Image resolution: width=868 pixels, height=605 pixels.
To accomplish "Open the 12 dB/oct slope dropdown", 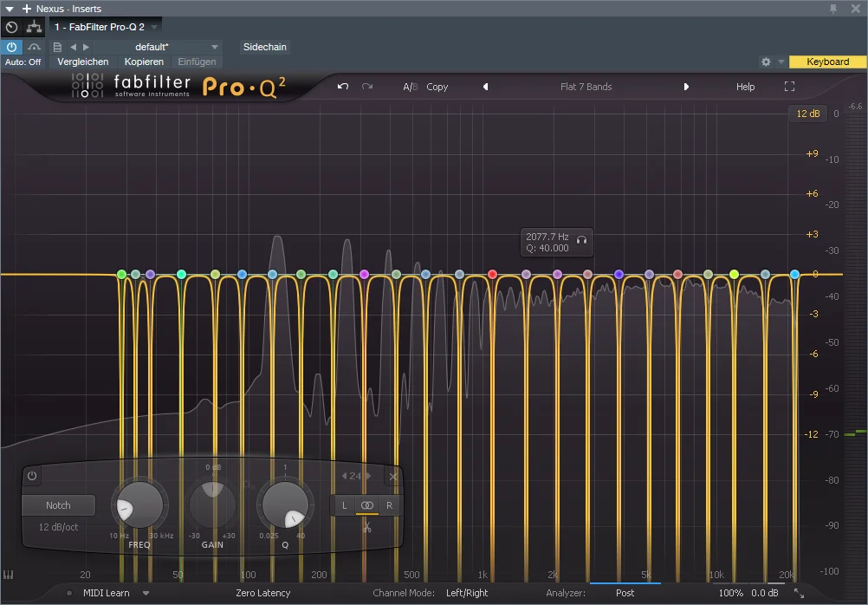I will (58, 527).
